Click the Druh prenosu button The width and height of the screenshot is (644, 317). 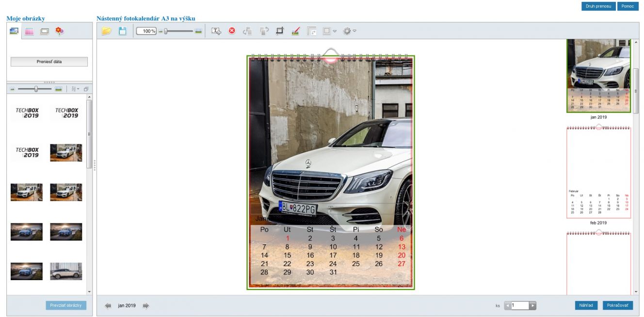click(x=598, y=6)
